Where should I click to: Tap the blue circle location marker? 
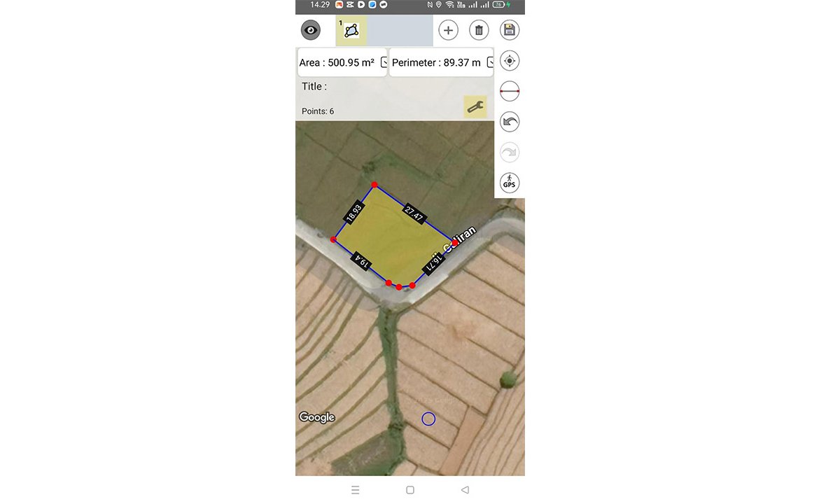pyautogui.click(x=428, y=419)
